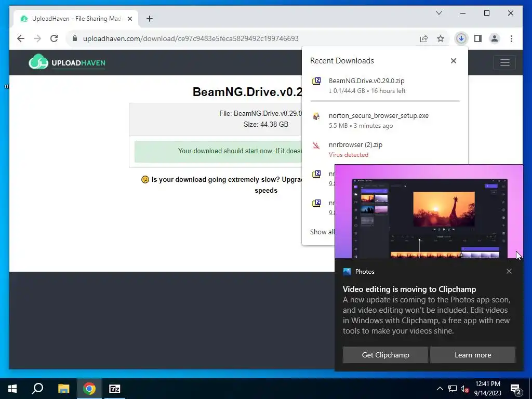Select the nnrbrowser (2).zip entry
532x399 pixels.
[x=385, y=149]
